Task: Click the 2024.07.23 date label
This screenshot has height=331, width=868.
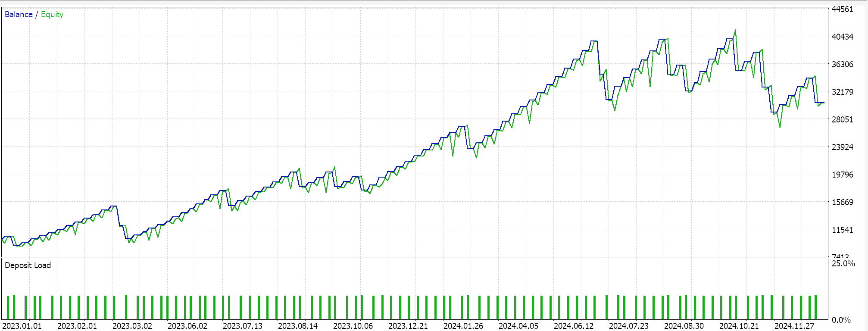Action: pyautogui.click(x=629, y=326)
